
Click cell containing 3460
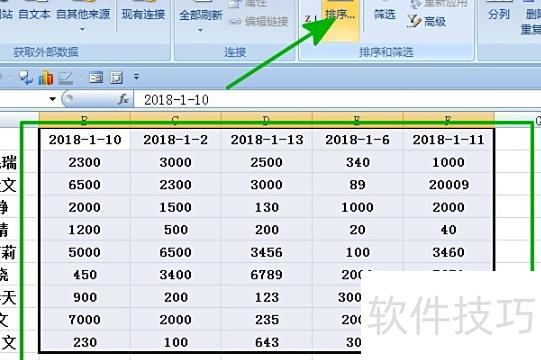pos(449,252)
